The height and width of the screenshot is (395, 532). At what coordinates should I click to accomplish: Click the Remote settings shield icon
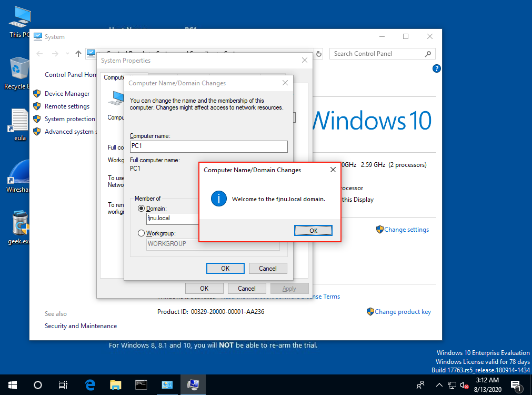coord(37,106)
